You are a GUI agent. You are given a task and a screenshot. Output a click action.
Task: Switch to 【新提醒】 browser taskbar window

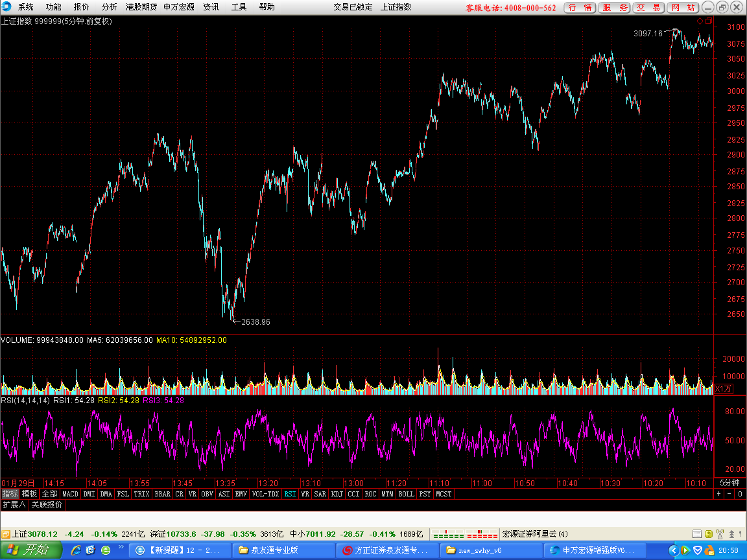pyautogui.click(x=180, y=550)
